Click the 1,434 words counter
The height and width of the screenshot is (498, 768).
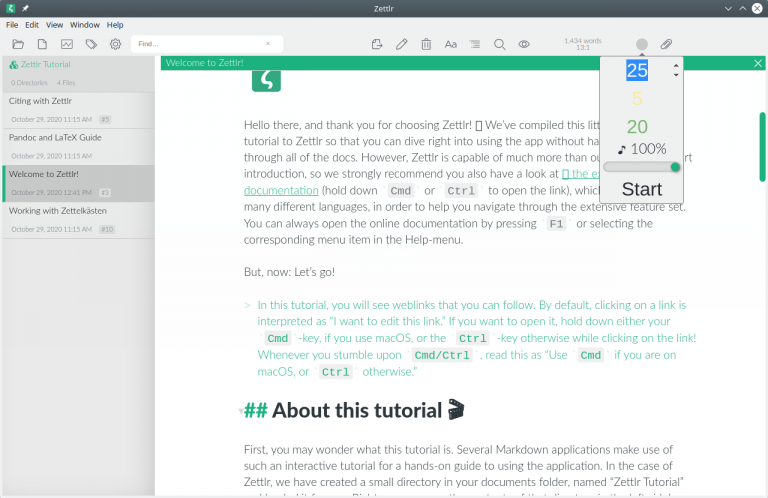point(583,41)
